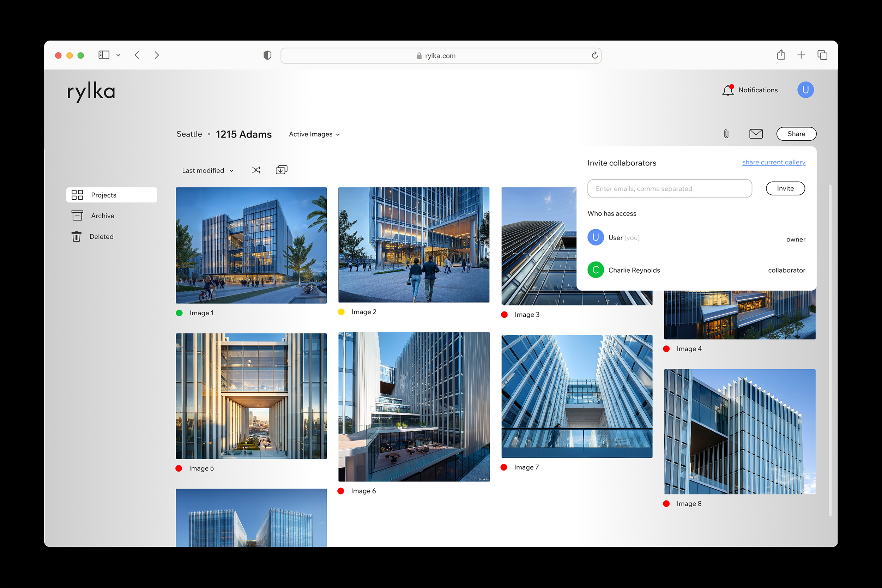
Task: Click the Safari share icon
Action: tap(781, 55)
